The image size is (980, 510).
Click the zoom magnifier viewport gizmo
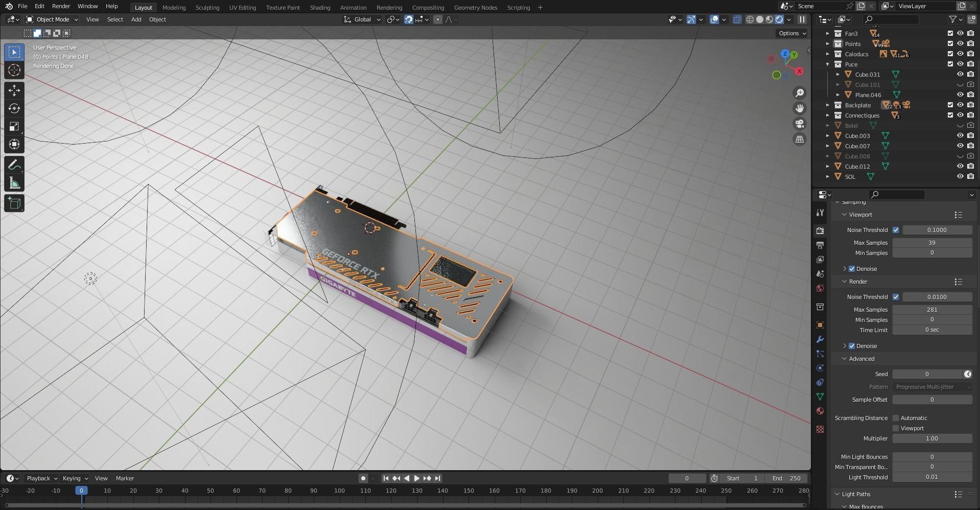click(800, 93)
